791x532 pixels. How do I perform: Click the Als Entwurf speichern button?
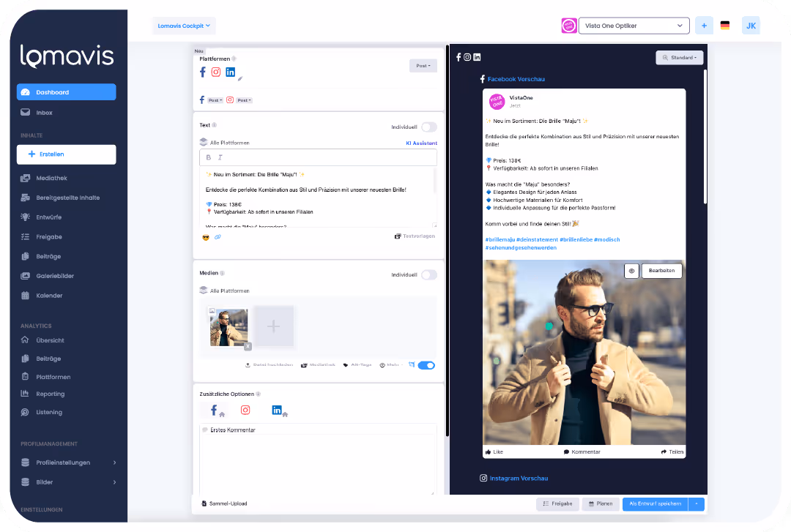coord(654,503)
